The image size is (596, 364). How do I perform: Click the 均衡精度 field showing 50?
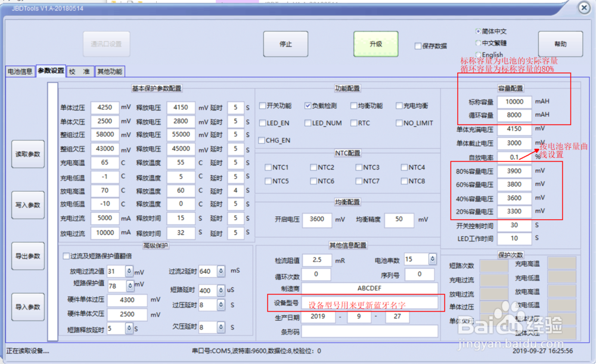click(x=399, y=220)
